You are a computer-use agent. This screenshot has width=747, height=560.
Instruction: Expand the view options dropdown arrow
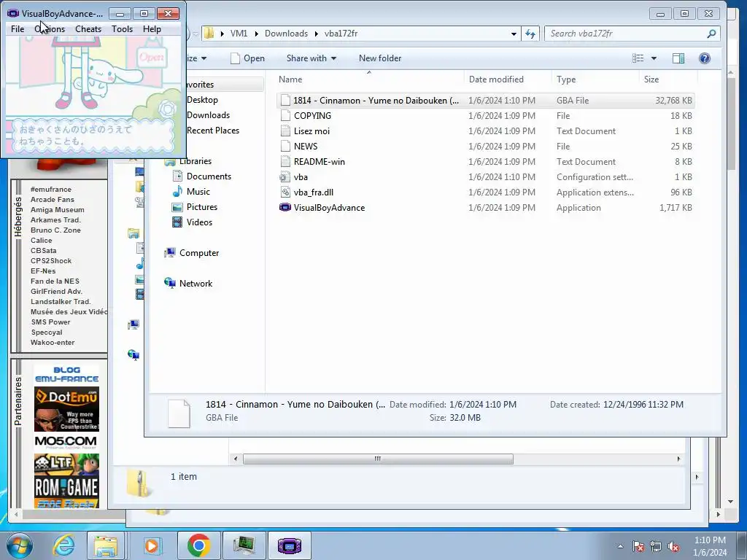tap(654, 58)
